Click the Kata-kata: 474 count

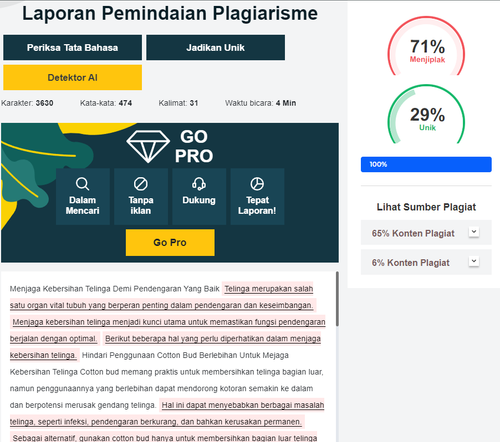click(106, 103)
